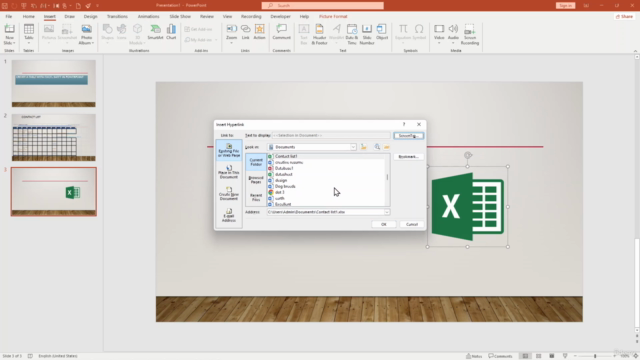Select Current Folder tab in dialog

click(256, 162)
